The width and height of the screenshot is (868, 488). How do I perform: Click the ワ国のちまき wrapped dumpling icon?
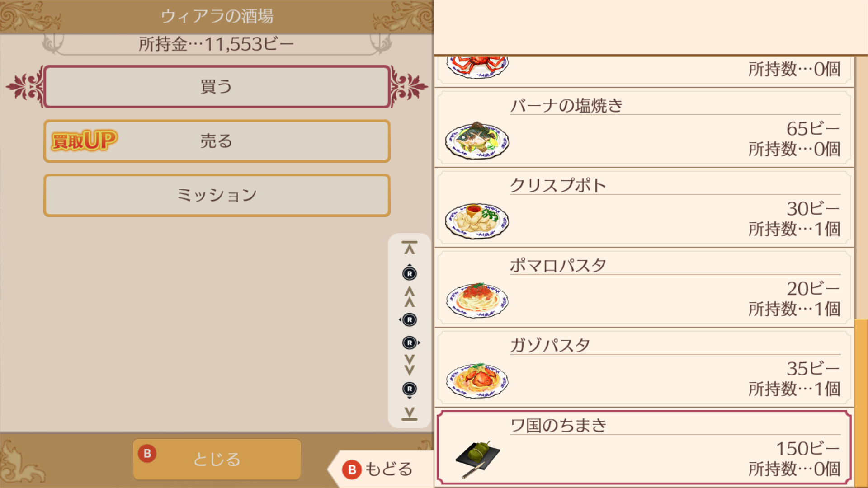[477, 458]
